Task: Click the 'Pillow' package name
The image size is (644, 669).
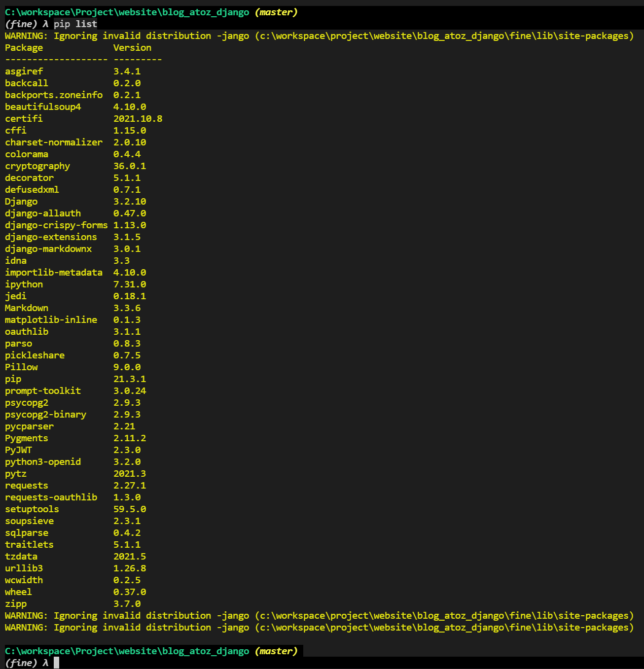Action: (x=21, y=367)
